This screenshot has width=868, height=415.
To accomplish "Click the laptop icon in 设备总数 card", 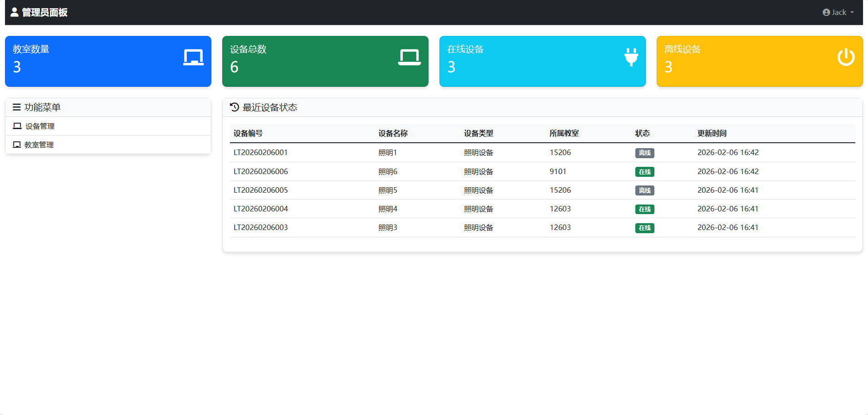I will (409, 57).
